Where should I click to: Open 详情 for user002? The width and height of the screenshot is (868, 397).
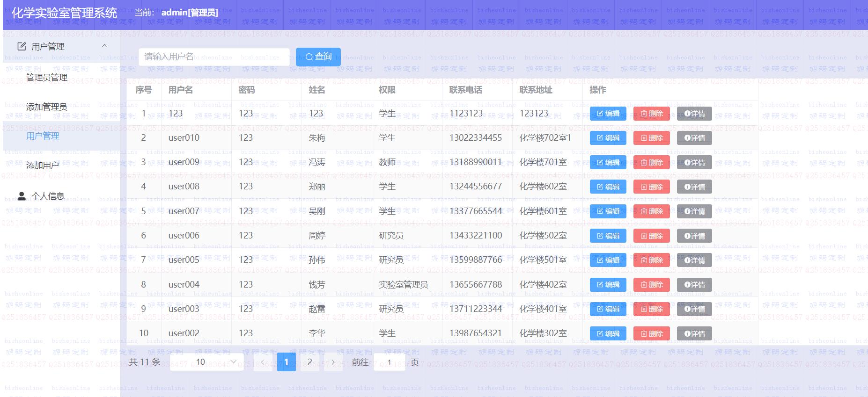click(694, 333)
